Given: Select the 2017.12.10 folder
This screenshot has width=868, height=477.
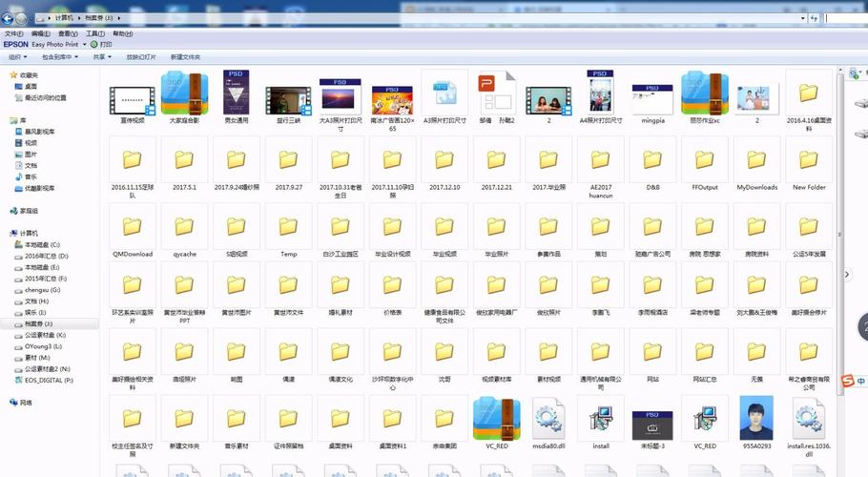Looking at the screenshot, I should [x=444, y=164].
